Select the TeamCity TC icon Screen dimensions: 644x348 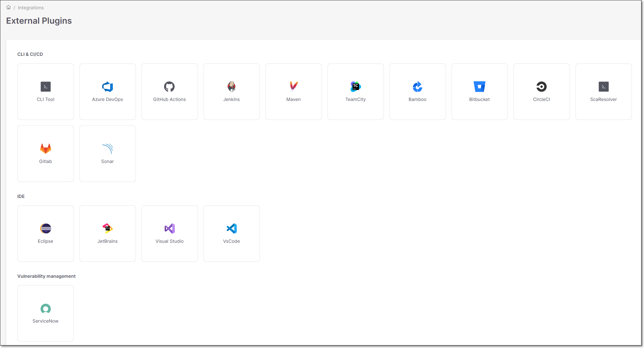[356, 87]
